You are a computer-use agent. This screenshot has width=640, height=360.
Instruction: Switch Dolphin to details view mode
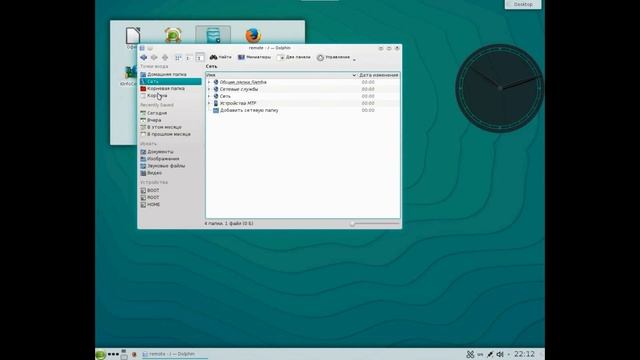tap(200, 58)
